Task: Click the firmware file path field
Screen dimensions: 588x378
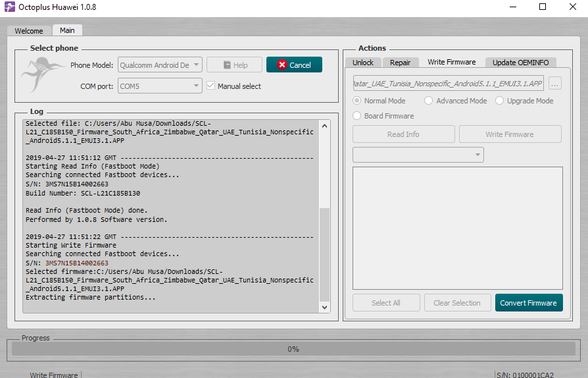Action: (448, 84)
